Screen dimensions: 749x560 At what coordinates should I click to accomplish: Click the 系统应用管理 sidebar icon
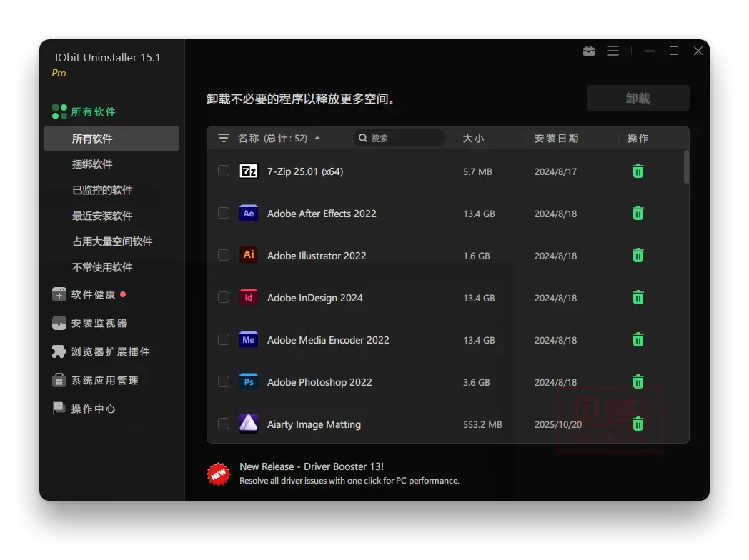(x=59, y=380)
